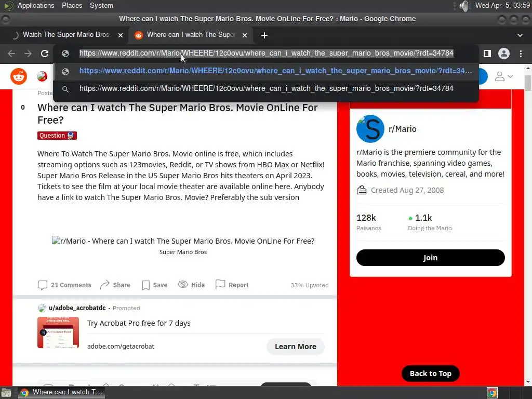Click the 'Promoted' label
The image size is (532, 399).
click(x=126, y=308)
